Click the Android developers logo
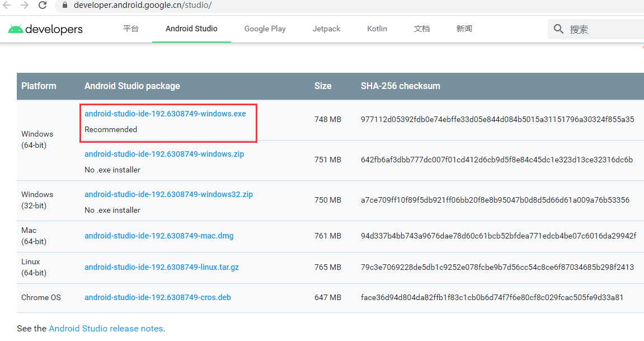 click(45, 29)
